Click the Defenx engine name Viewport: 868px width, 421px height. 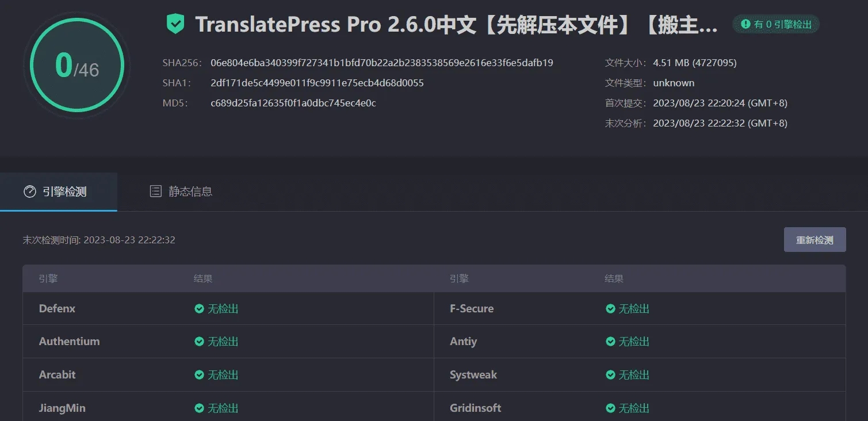[x=57, y=309]
